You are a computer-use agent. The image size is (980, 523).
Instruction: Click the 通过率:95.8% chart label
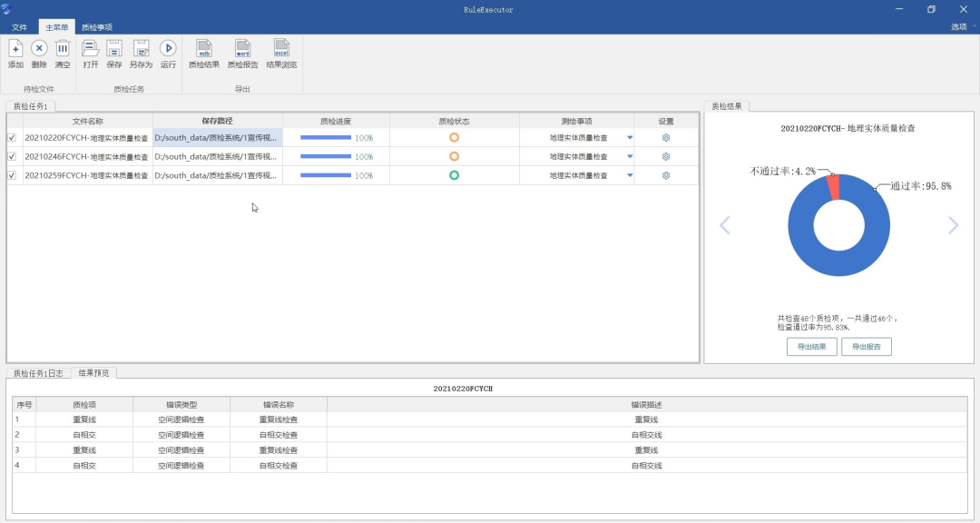pyautogui.click(x=920, y=186)
